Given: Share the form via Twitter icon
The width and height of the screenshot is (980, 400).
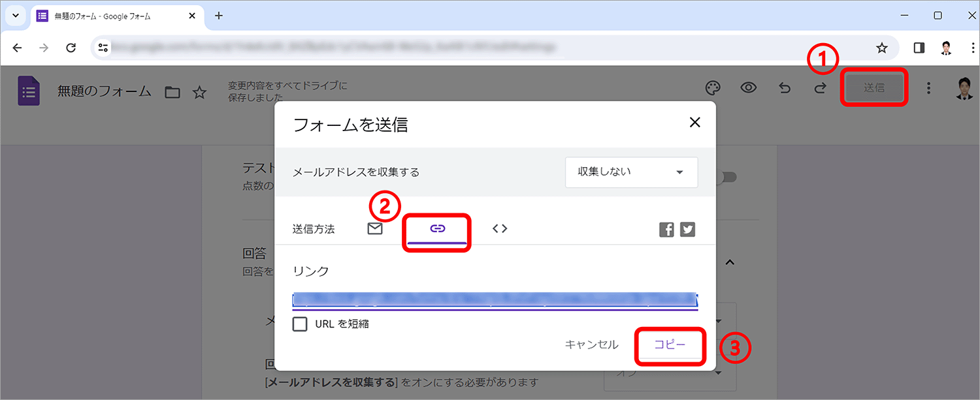Looking at the screenshot, I should pos(688,230).
